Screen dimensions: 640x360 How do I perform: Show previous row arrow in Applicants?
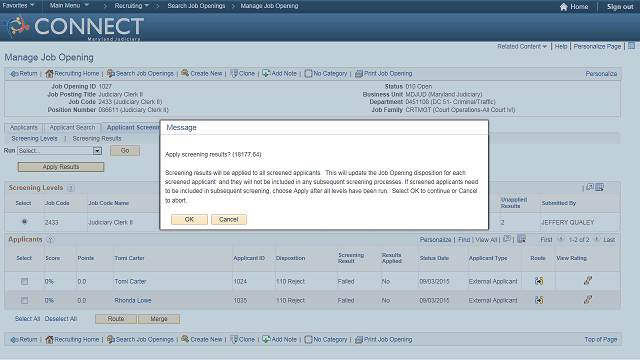click(561, 239)
